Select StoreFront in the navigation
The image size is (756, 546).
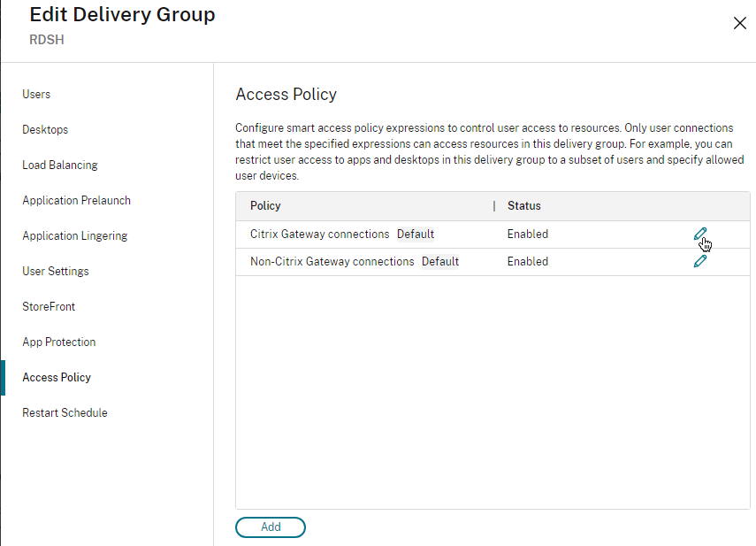pos(49,307)
